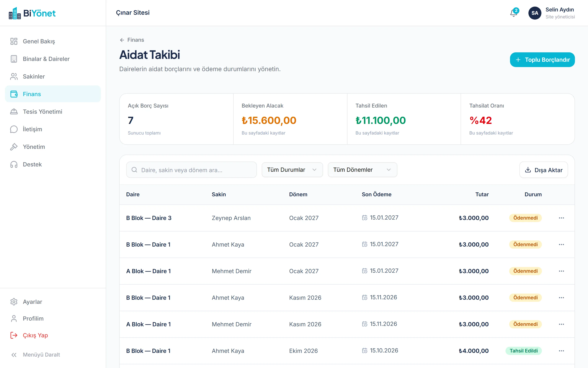
Task: Open the notifications bell
Action: (514, 13)
